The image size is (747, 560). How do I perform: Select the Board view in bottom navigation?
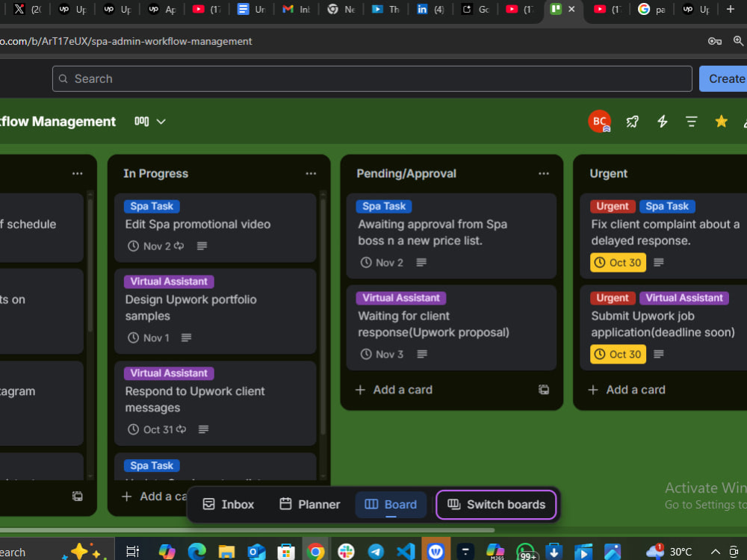click(x=391, y=505)
